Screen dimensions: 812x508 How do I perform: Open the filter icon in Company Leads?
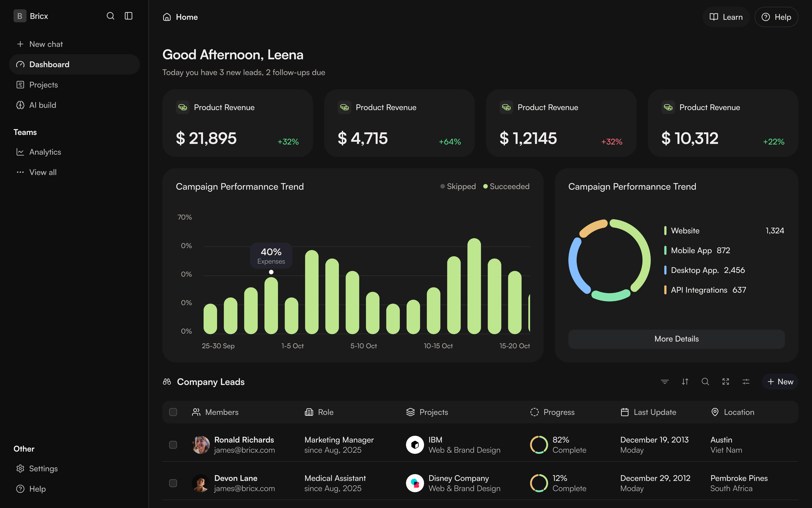[665, 382]
